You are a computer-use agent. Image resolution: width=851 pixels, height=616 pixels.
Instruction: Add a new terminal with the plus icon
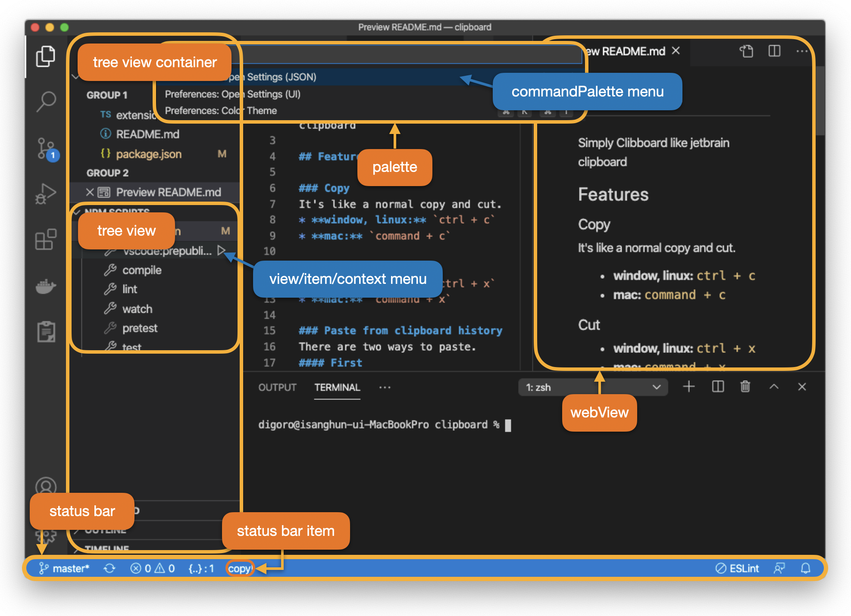pyautogui.click(x=689, y=386)
